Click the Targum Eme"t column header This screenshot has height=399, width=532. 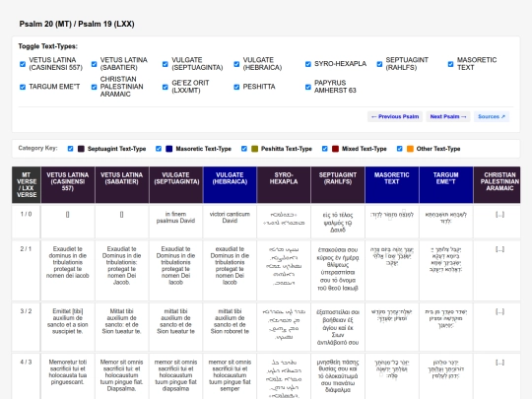(446, 185)
